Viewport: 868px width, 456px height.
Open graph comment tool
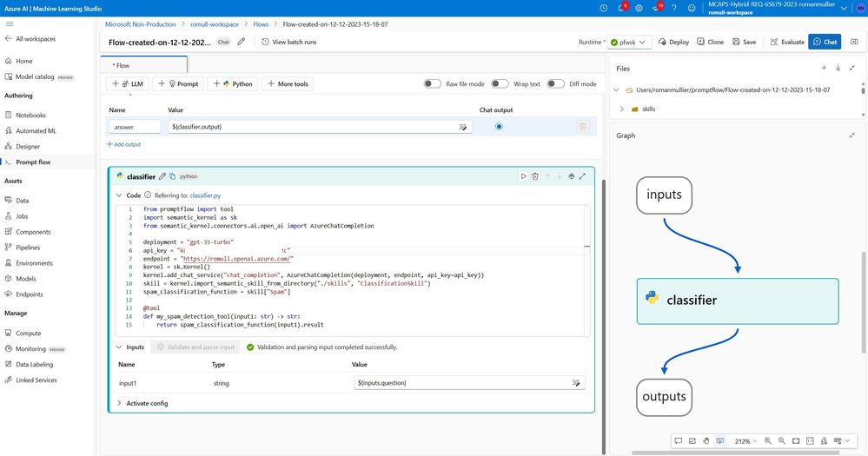pos(678,441)
